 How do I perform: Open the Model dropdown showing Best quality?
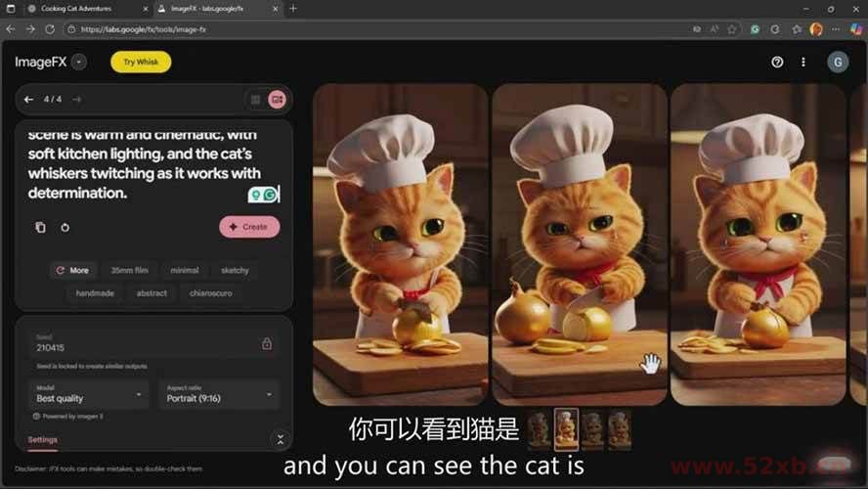point(89,394)
